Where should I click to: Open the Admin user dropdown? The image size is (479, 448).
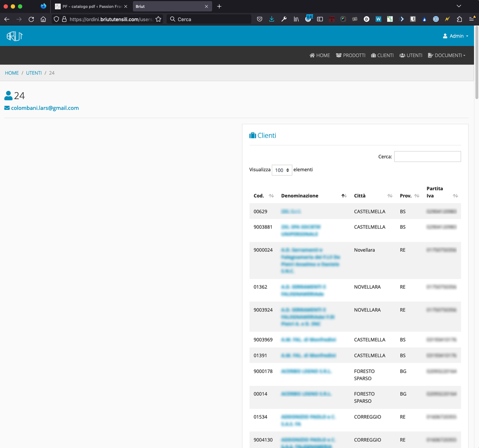pyautogui.click(x=456, y=36)
